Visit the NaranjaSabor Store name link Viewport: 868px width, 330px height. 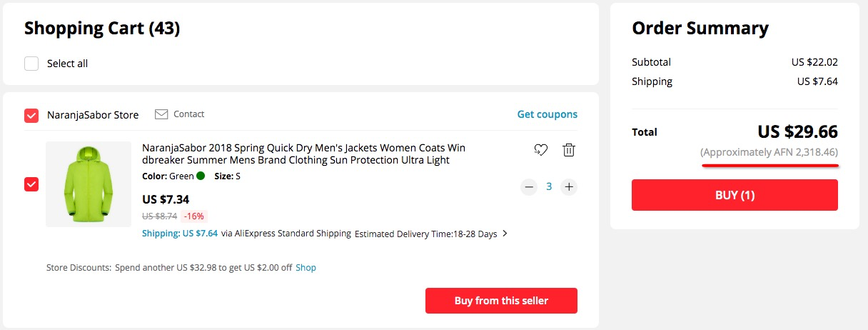(x=93, y=115)
